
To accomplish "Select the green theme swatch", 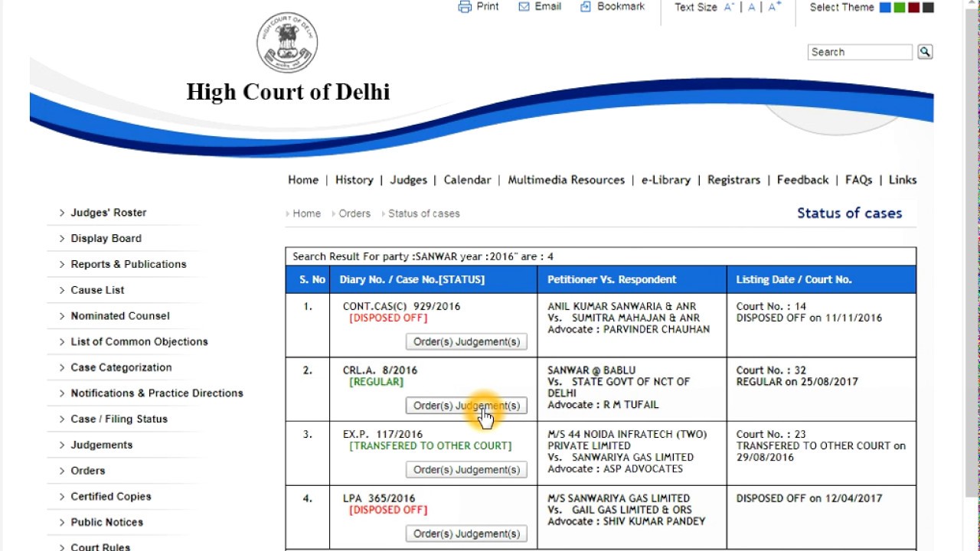I will 900,8.
